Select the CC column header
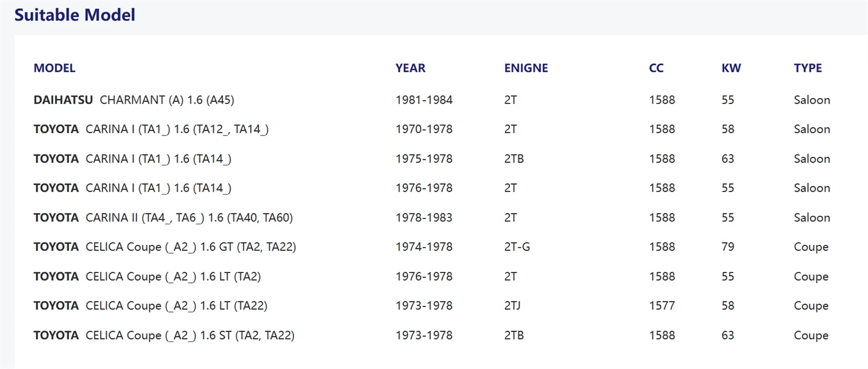The width and height of the screenshot is (868, 369). 656,68
